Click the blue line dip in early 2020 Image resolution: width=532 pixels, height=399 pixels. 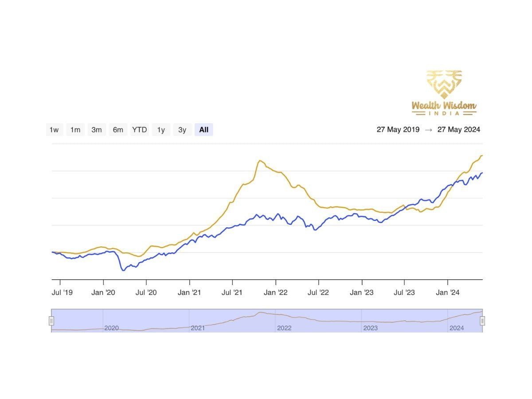click(x=123, y=270)
